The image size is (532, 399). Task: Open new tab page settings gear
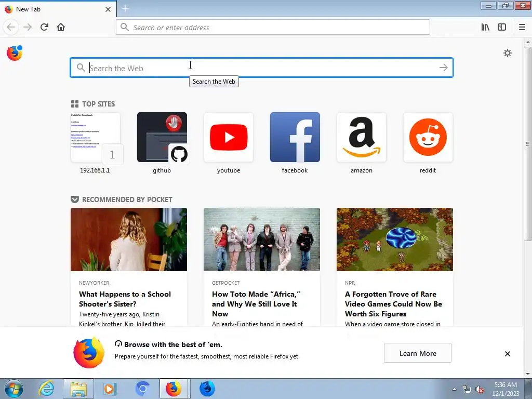click(x=508, y=53)
